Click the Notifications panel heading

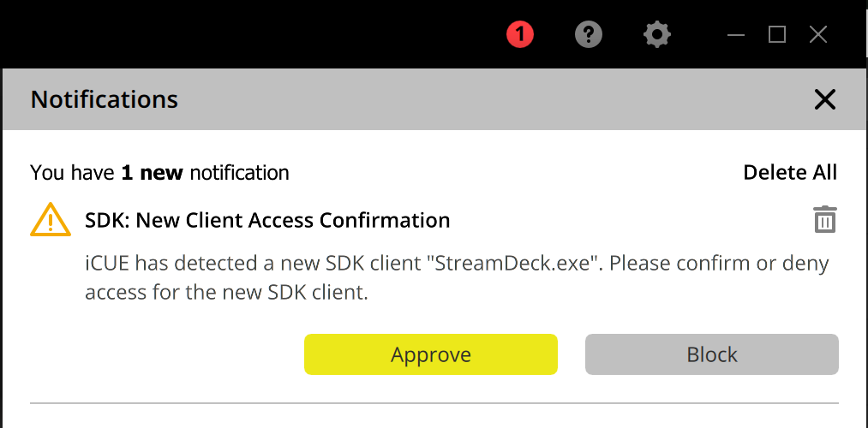[105, 99]
